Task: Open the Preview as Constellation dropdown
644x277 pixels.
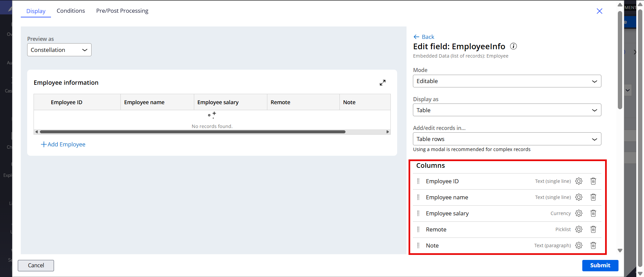Action: [x=59, y=50]
